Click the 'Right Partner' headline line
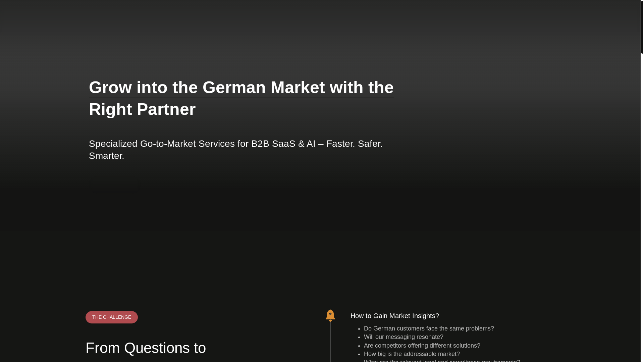Screen dimensions: 644x362 pyautogui.click(x=142, y=109)
